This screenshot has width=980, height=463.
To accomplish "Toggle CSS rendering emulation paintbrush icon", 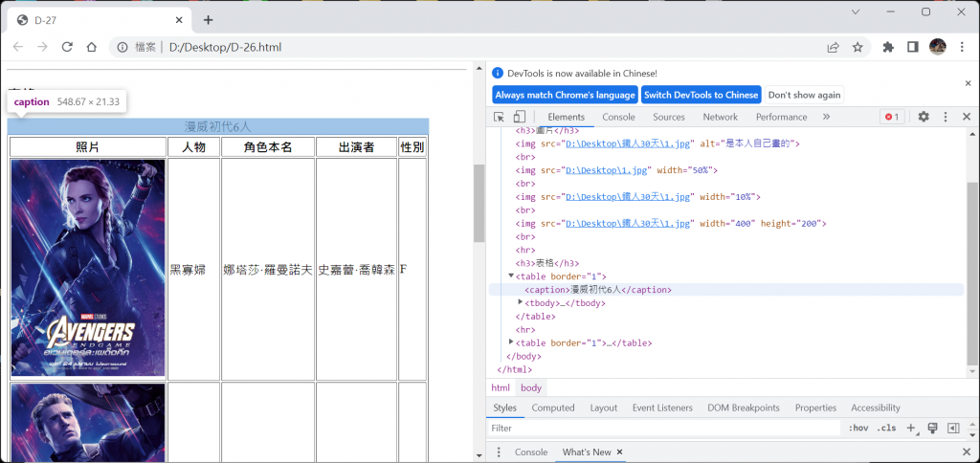I will click(932, 428).
